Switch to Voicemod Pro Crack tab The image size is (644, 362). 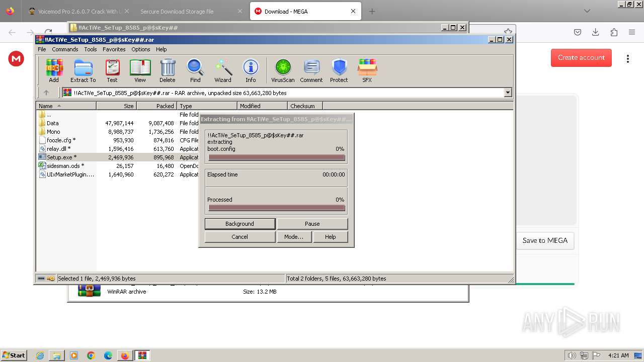coord(78,11)
